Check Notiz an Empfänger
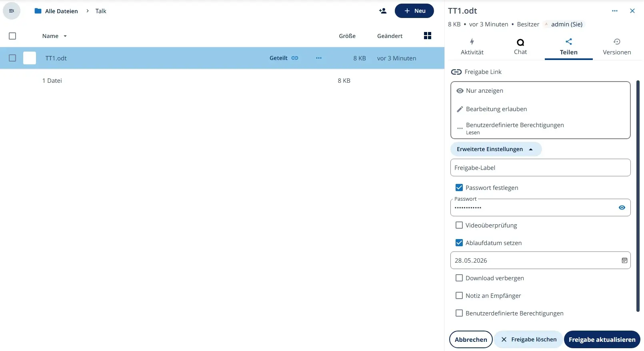 pyautogui.click(x=459, y=295)
